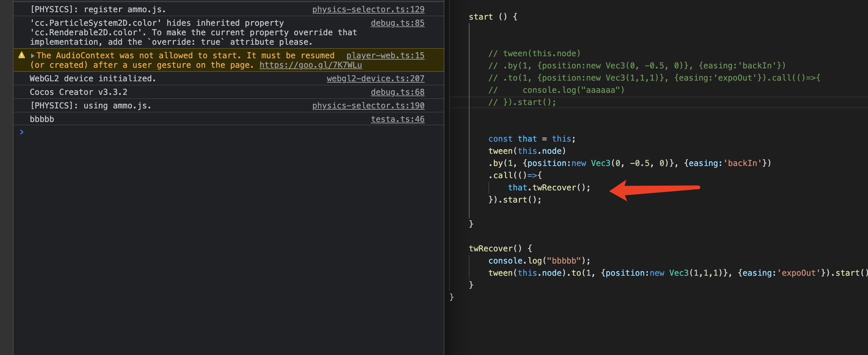
Task: Open the webgl2-device.ts:207 source link
Action: 375,79
